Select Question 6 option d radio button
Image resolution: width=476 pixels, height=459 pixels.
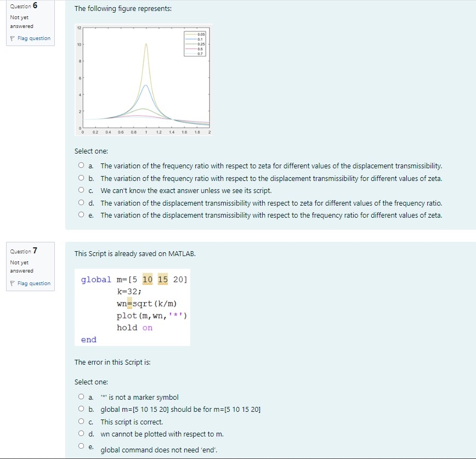pyautogui.click(x=81, y=202)
